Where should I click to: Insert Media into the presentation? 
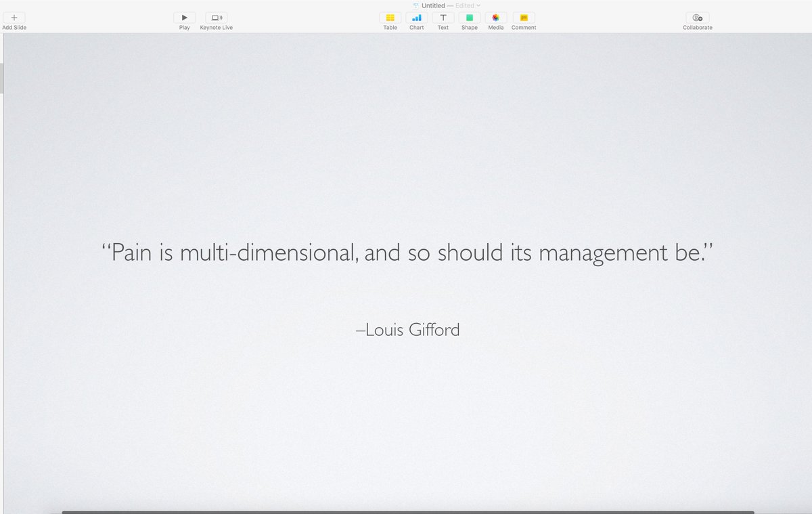(x=495, y=18)
